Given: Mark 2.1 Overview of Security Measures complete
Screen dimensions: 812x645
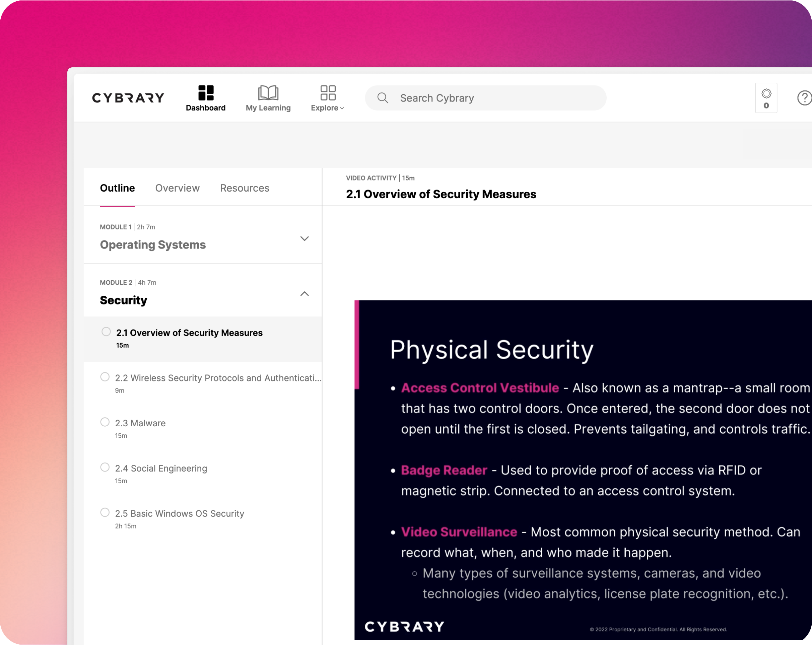Looking at the screenshot, I should click(106, 332).
